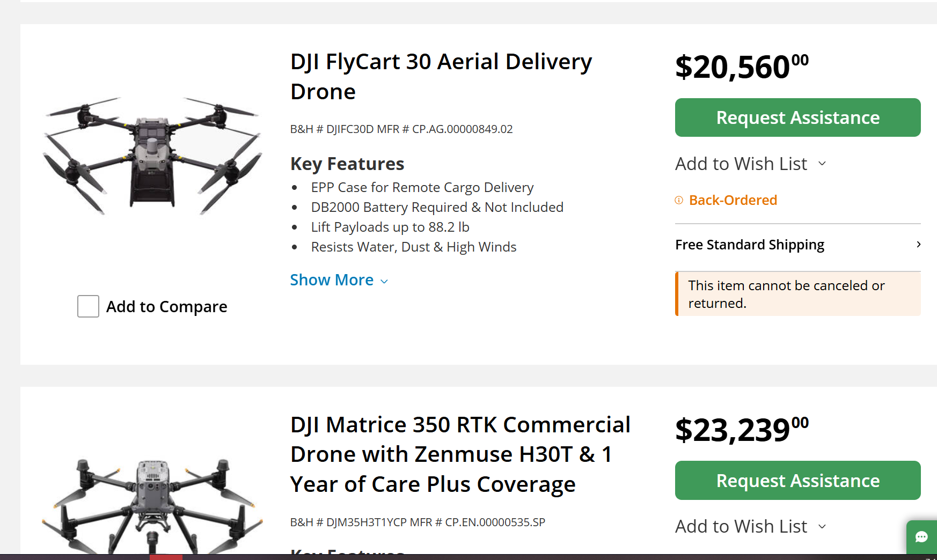Click Request Assistance for Matrice 350 RTK
Image resolution: width=937 pixels, height=560 pixels.
pyautogui.click(x=797, y=480)
